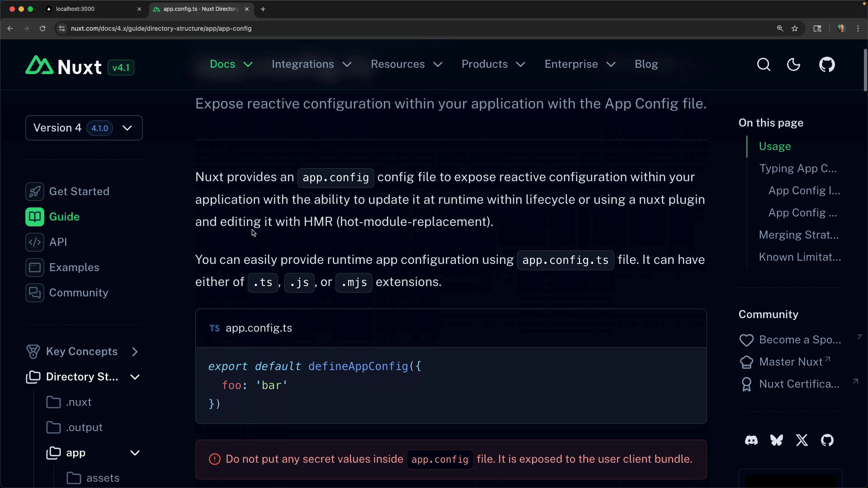Image resolution: width=868 pixels, height=488 pixels.
Task: Collapse the app folder in the tree
Action: pos(134,453)
